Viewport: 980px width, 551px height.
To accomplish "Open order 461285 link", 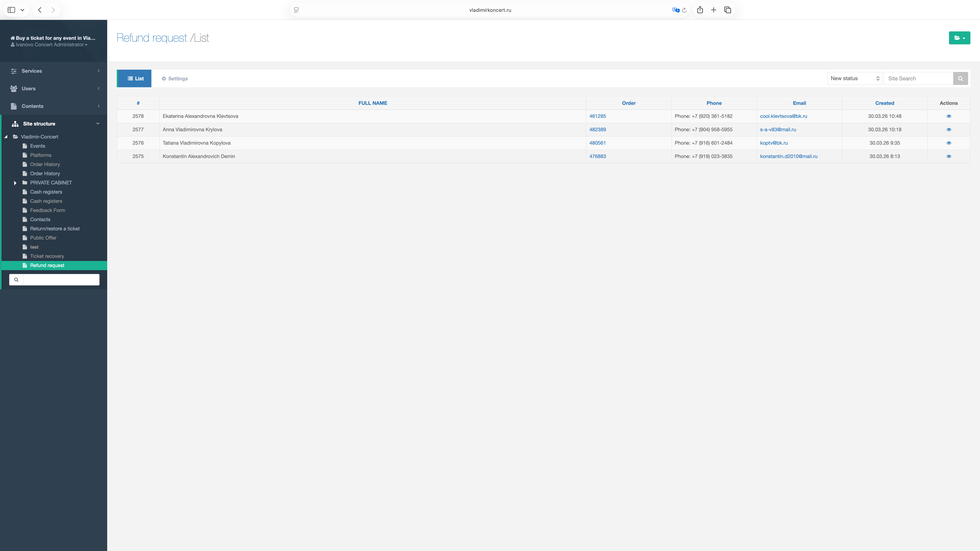I will tap(597, 116).
